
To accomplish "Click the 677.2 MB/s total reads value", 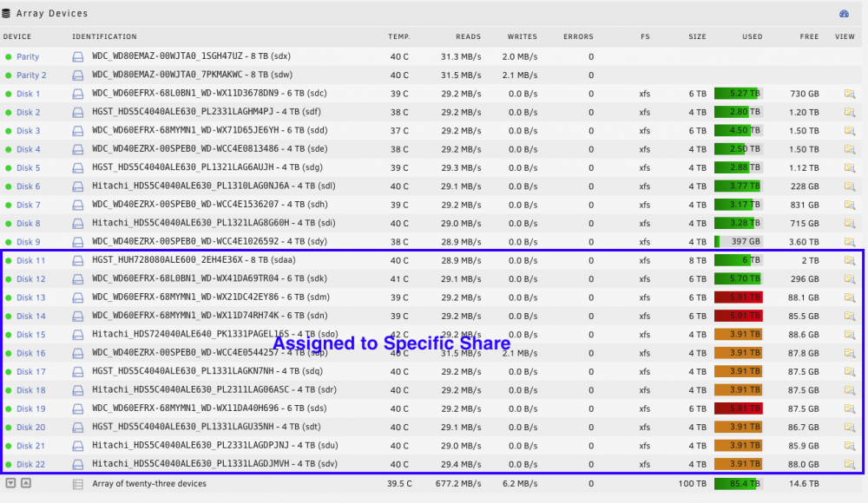I will pyautogui.click(x=458, y=484).
